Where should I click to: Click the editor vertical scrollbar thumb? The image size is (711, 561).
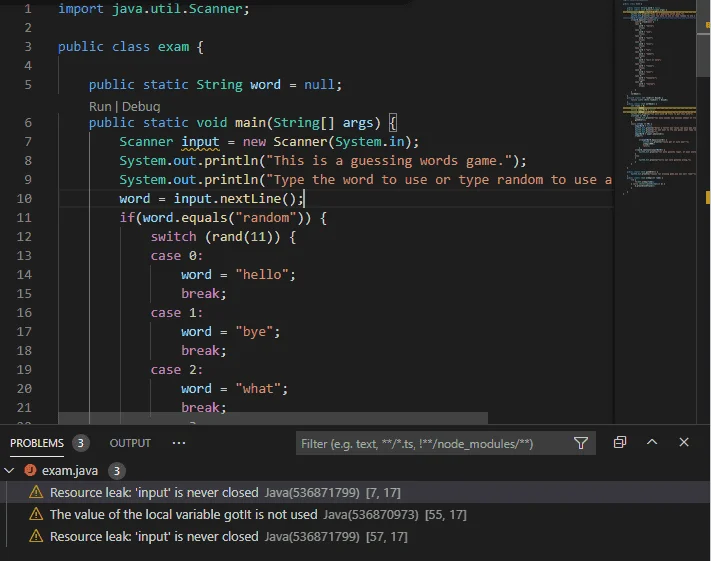[704, 39]
